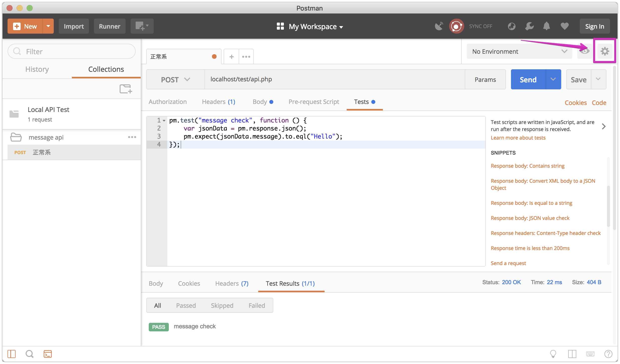This screenshot has height=364, width=620.
Task: Toggle environment quick look eye icon
Action: pos(585,51)
